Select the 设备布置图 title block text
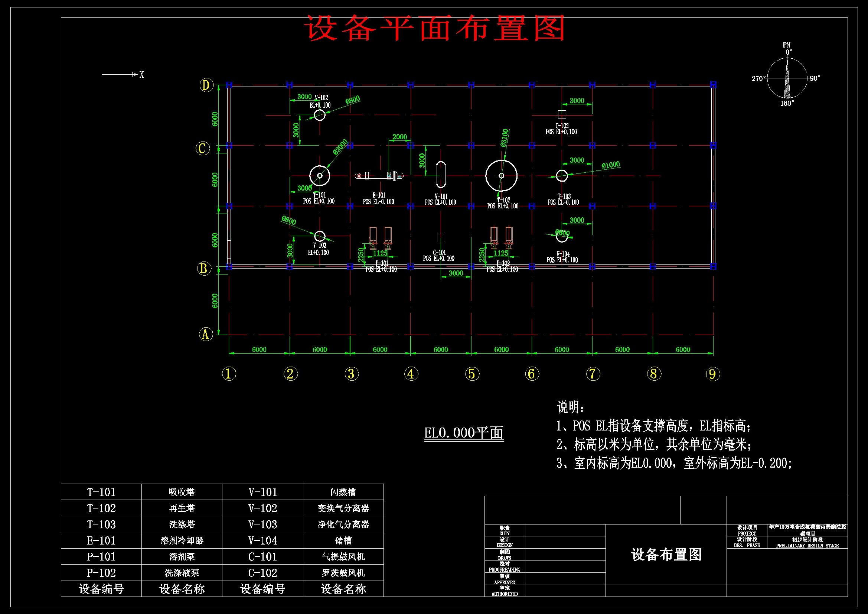868x614 pixels. 666,556
